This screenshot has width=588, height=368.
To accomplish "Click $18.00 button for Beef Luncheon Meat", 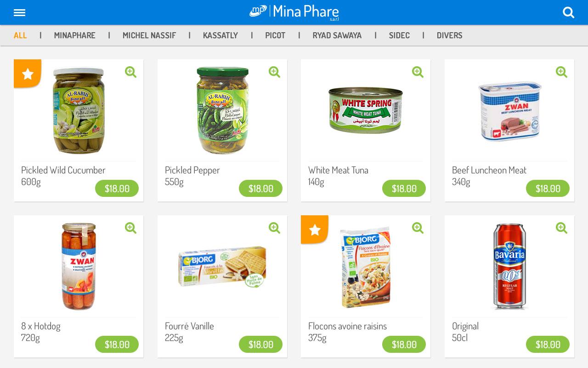I will click(548, 189).
